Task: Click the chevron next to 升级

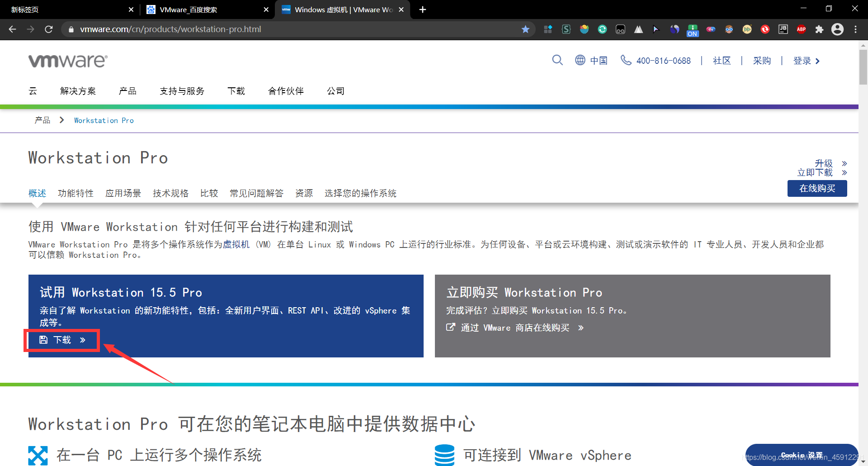Action: tap(844, 163)
